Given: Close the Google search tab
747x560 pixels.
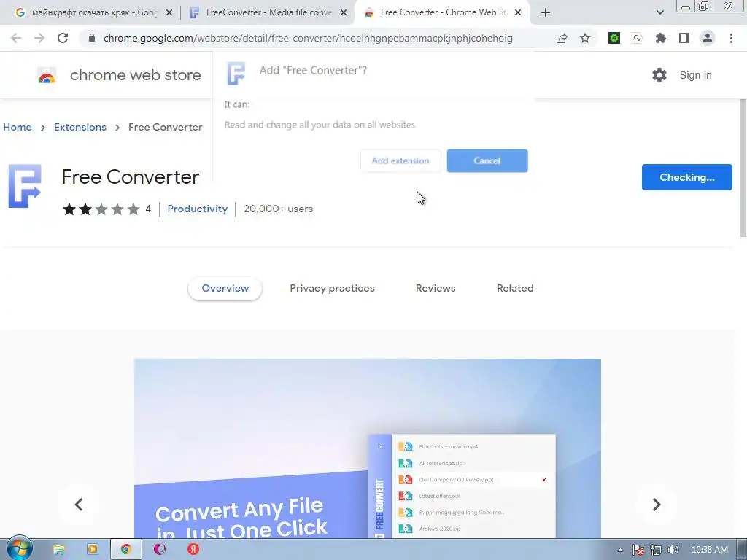Looking at the screenshot, I should pyautogui.click(x=169, y=12).
